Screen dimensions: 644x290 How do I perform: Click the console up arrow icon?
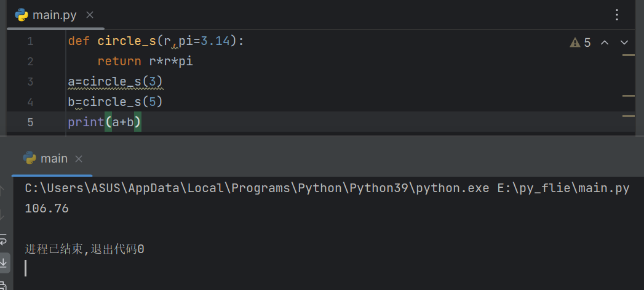point(2,190)
